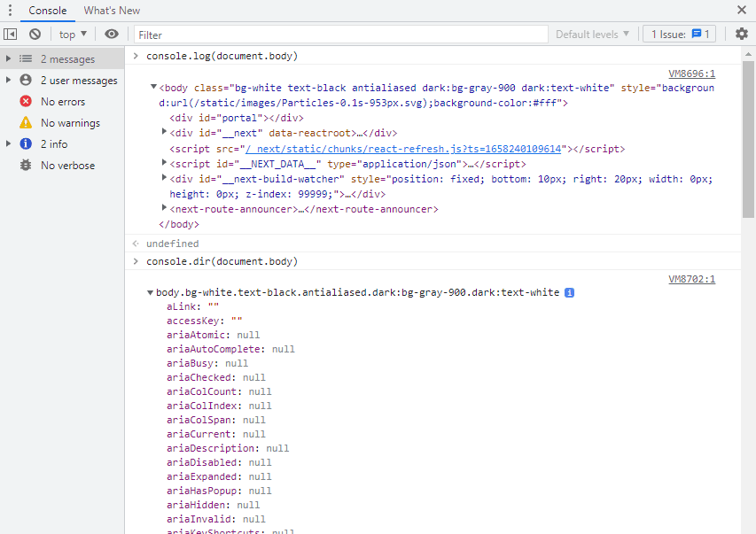Click the ariaAtomic property row
The image size is (756, 534).
(x=213, y=335)
